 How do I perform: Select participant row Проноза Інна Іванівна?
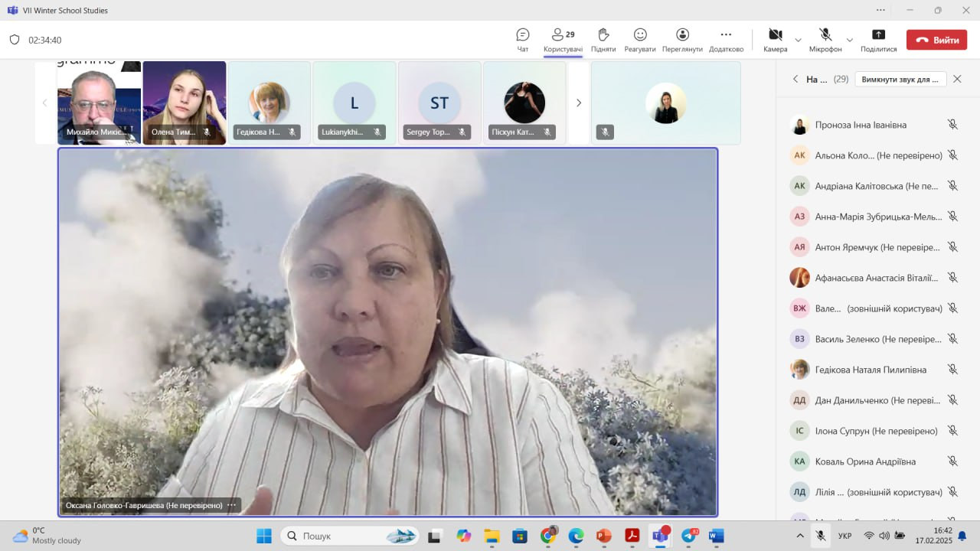point(875,125)
